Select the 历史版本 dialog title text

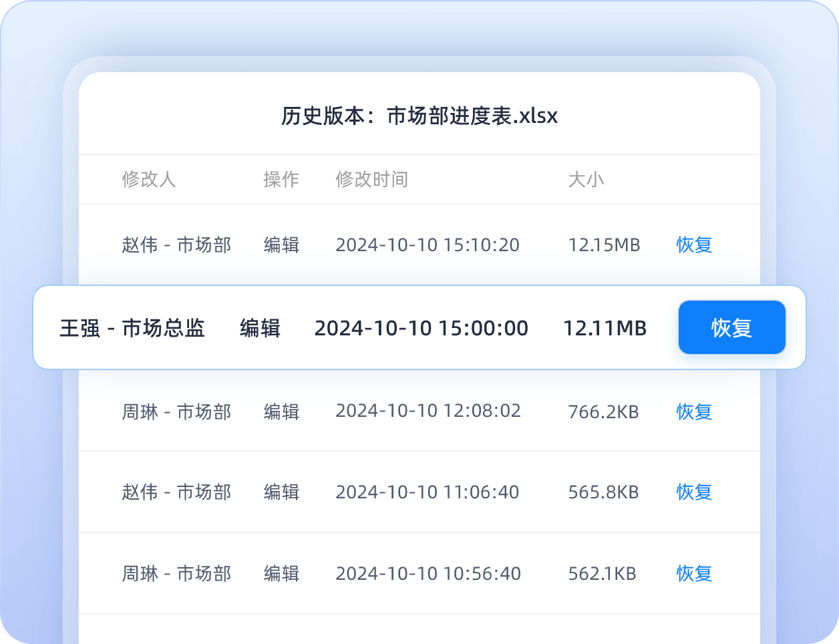pyautogui.click(x=419, y=116)
